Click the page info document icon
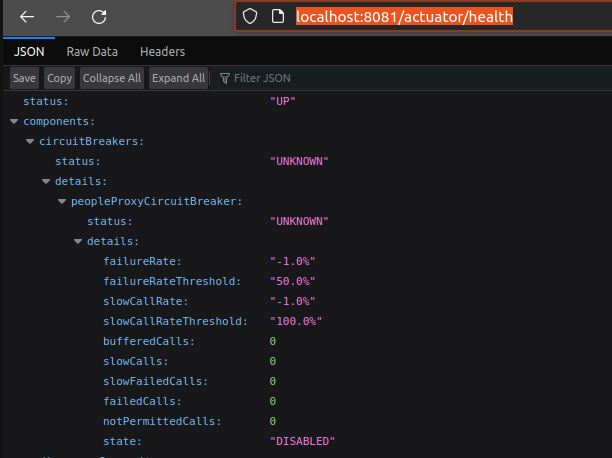Screen dimensions: 612x458 pyautogui.click(x=278, y=16)
